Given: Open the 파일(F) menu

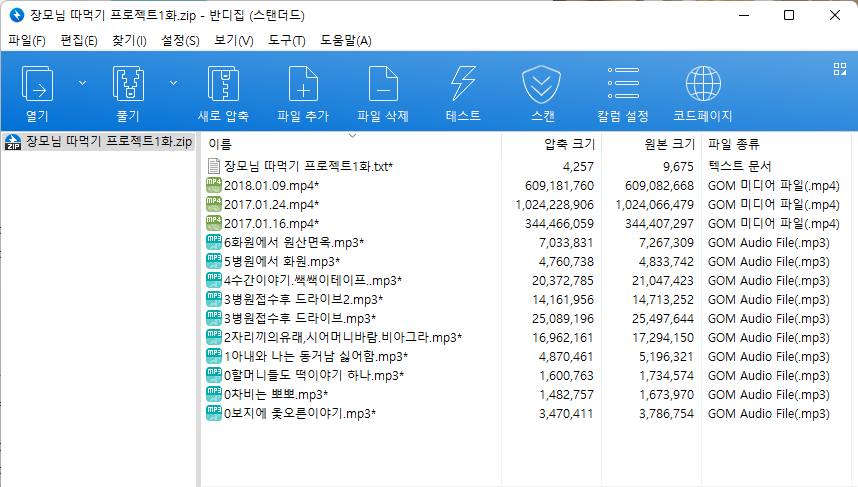Looking at the screenshot, I should pyautogui.click(x=27, y=41).
